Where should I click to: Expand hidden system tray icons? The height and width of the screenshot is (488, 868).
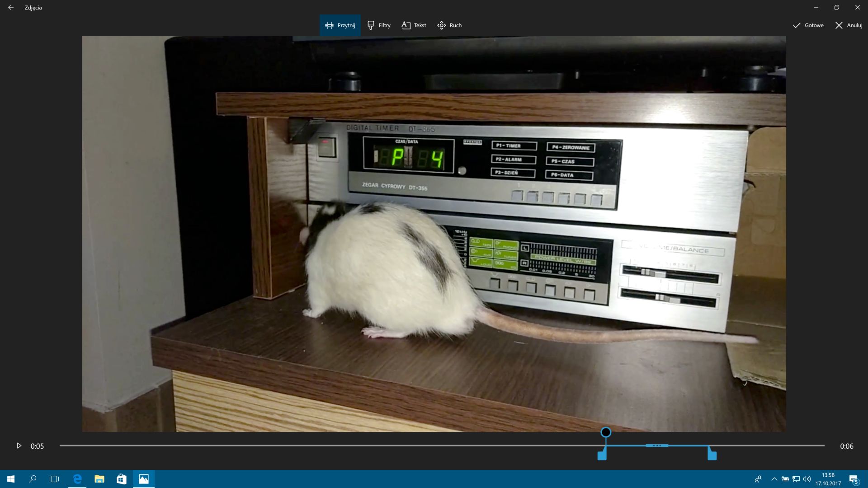(774, 479)
